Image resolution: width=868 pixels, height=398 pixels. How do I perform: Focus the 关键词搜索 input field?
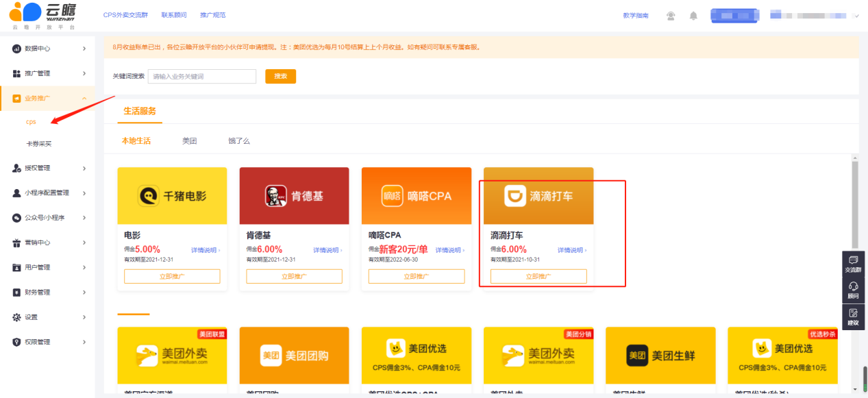(202, 76)
